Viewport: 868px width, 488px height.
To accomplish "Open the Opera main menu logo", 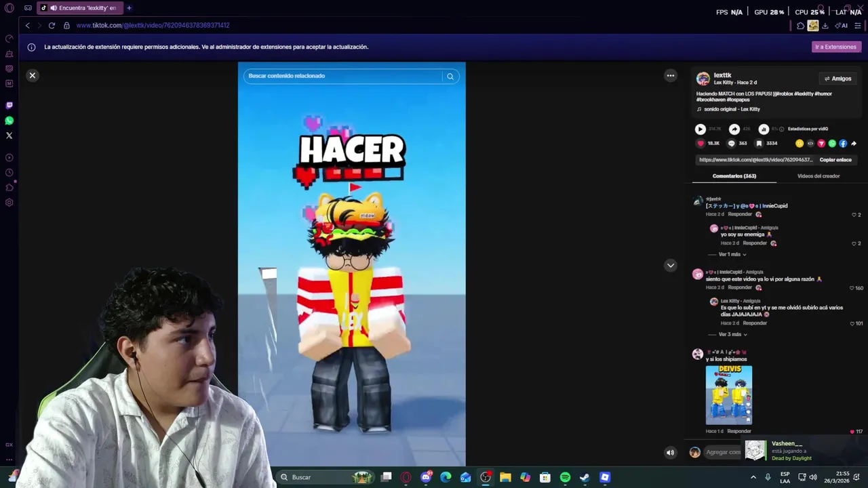I will pos(9,8).
